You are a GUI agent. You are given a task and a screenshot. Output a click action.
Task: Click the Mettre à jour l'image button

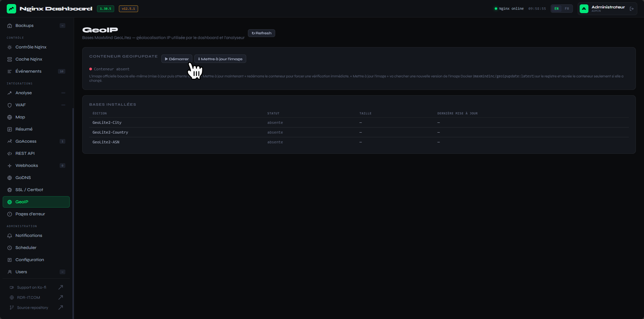tap(220, 59)
